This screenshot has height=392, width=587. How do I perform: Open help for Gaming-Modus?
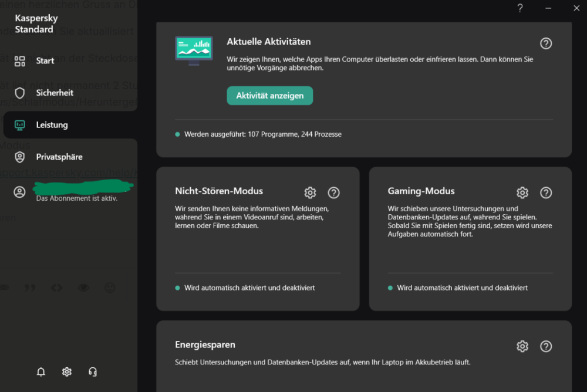[546, 192]
